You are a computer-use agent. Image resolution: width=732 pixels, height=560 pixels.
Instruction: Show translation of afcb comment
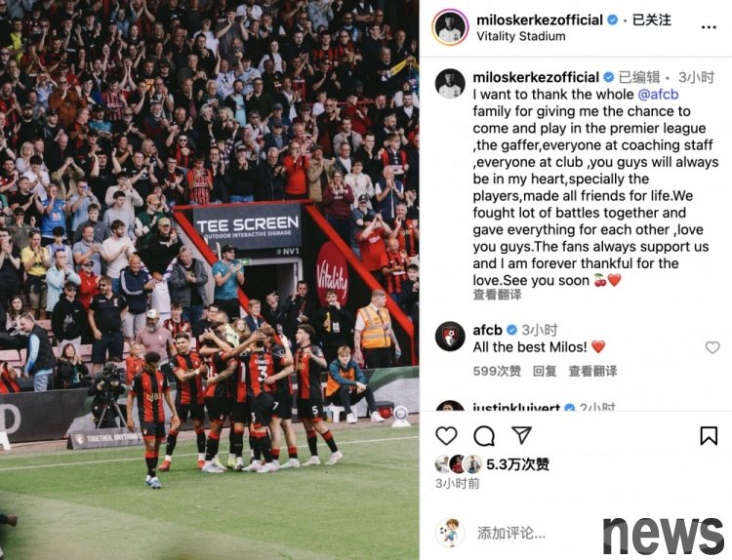click(x=592, y=371)
